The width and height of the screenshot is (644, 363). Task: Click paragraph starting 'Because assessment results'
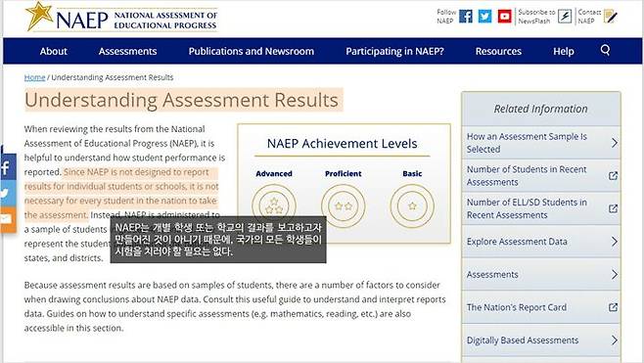(235, 306)
